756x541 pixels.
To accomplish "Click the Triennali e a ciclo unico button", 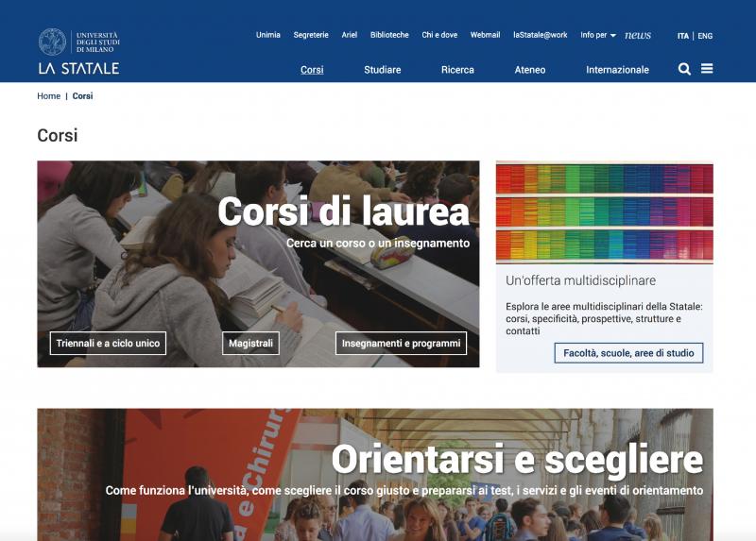I will [x=108, y=343].
